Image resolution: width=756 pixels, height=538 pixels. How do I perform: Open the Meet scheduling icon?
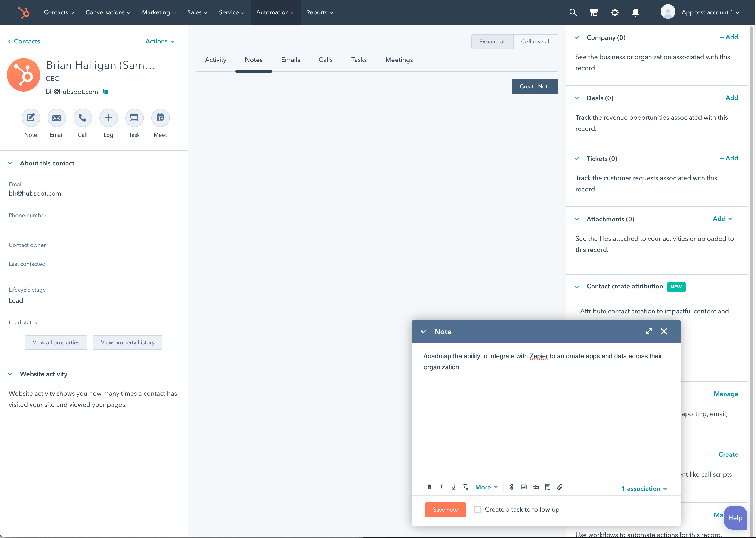pyautogui.click(x=160, y=118)
